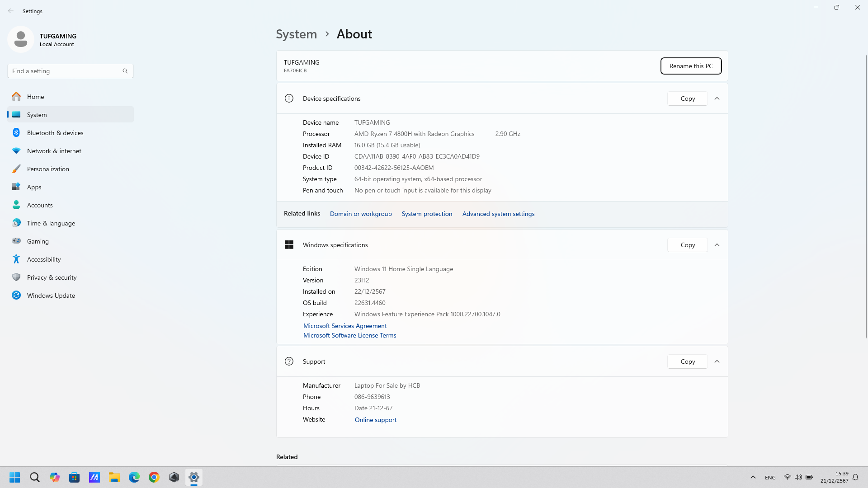Launch Microsoft Edge from taskbar
This screenshot has height=488, width=868.
click(134, 477)
